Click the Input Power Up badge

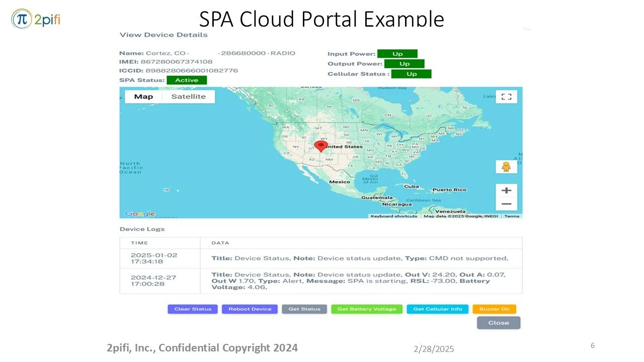[x=397, y=54]
